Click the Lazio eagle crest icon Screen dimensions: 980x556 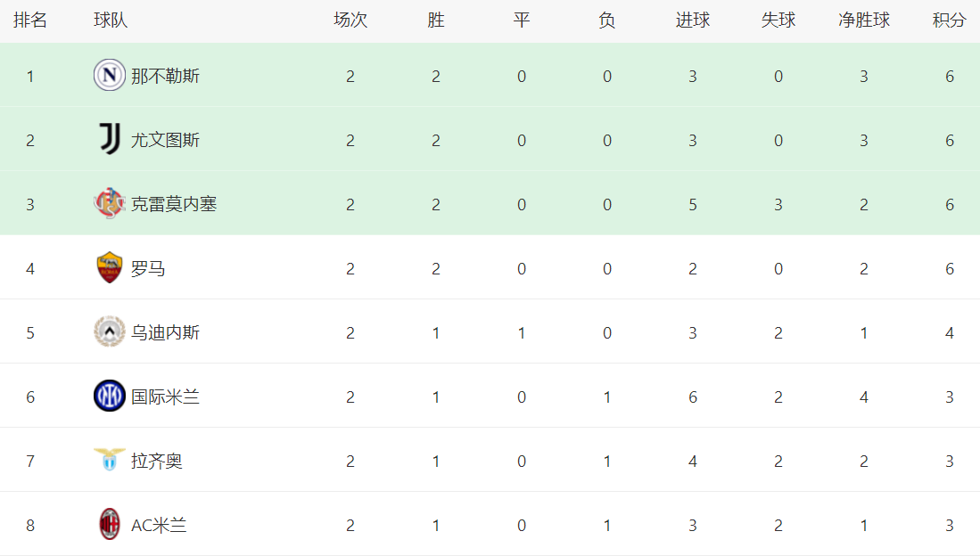[109, 461]
